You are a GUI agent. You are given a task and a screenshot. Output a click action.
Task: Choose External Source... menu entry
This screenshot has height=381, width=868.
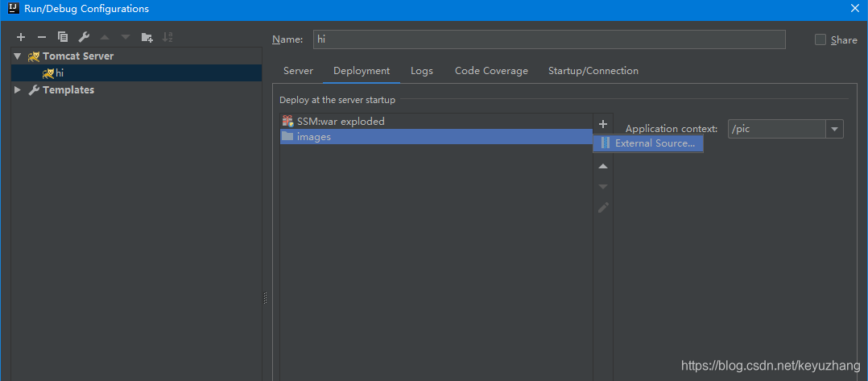[x=648, y=143]
